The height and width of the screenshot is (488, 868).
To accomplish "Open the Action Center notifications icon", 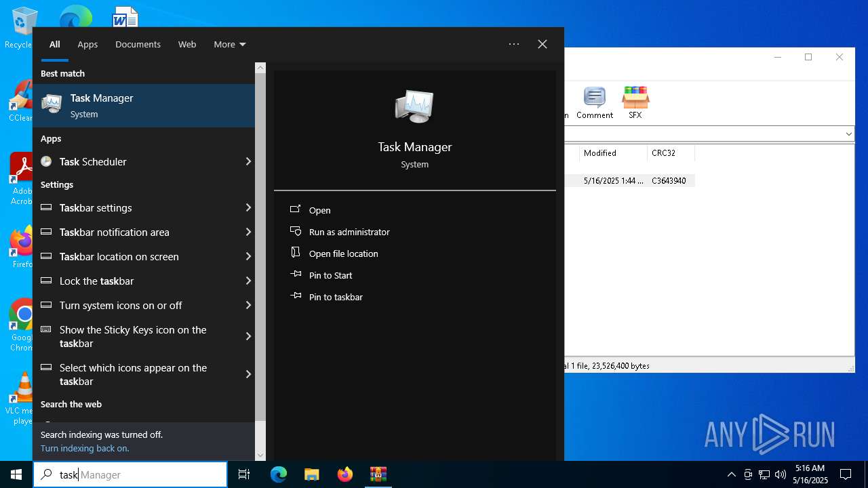I will pyautogui.click(x=846, y=474).
